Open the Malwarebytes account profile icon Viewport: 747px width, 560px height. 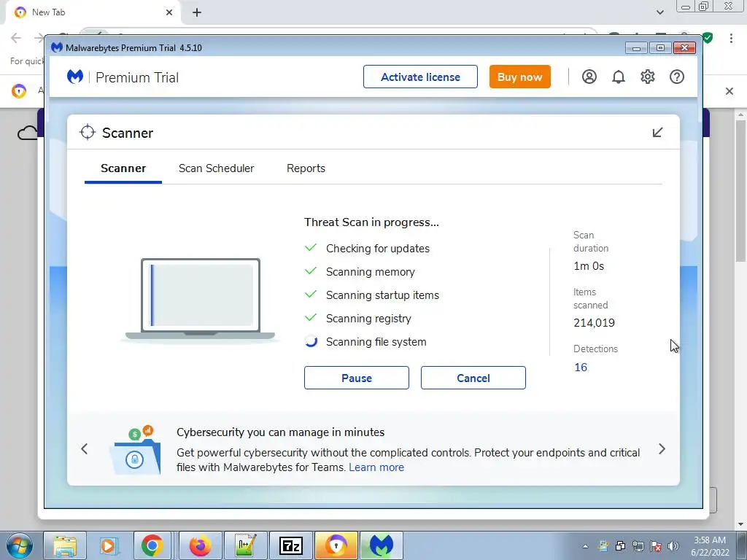pos(589,77)
